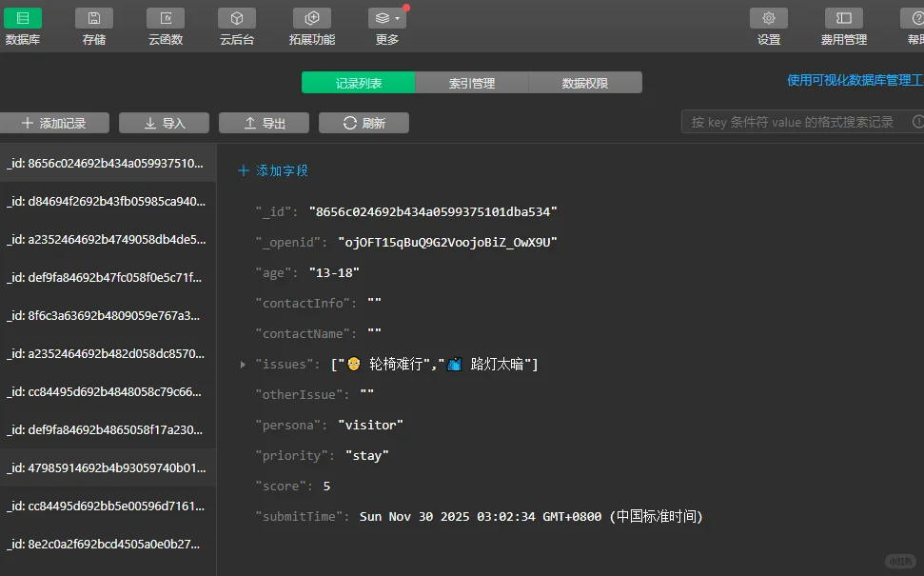The image size is (924, 576).
Task: Click the 刷新 refresh button
Action: 364,123
